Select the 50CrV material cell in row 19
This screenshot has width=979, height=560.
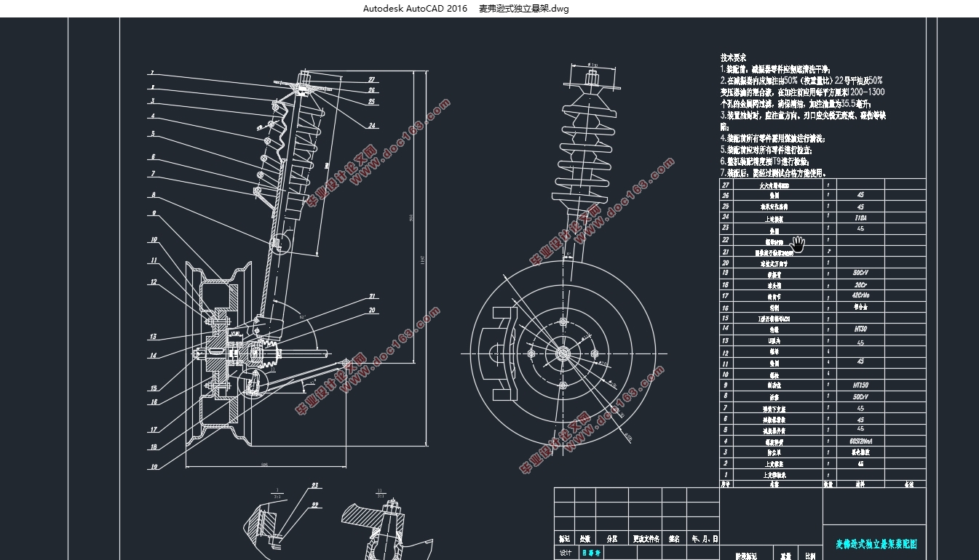[x=860, y=273]
